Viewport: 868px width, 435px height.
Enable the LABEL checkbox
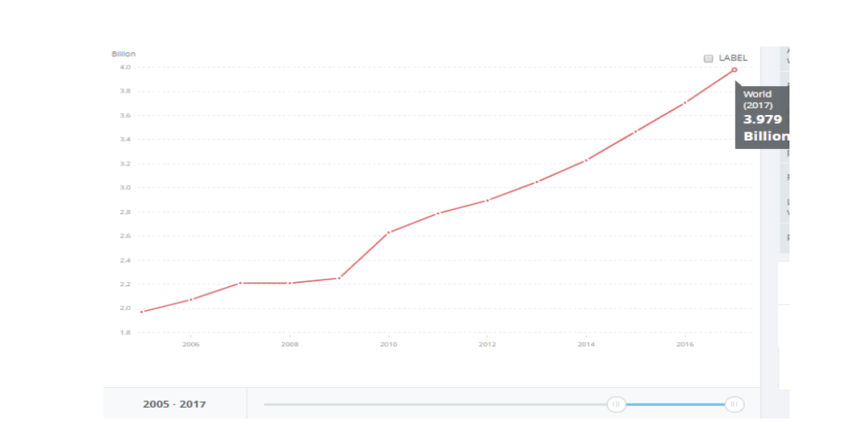coord(708,59)
